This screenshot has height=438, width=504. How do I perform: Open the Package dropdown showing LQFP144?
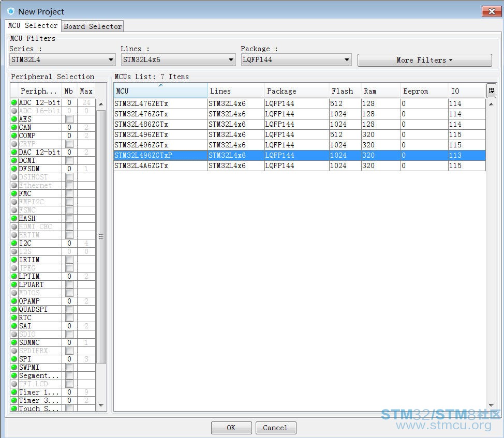point(297,60)
